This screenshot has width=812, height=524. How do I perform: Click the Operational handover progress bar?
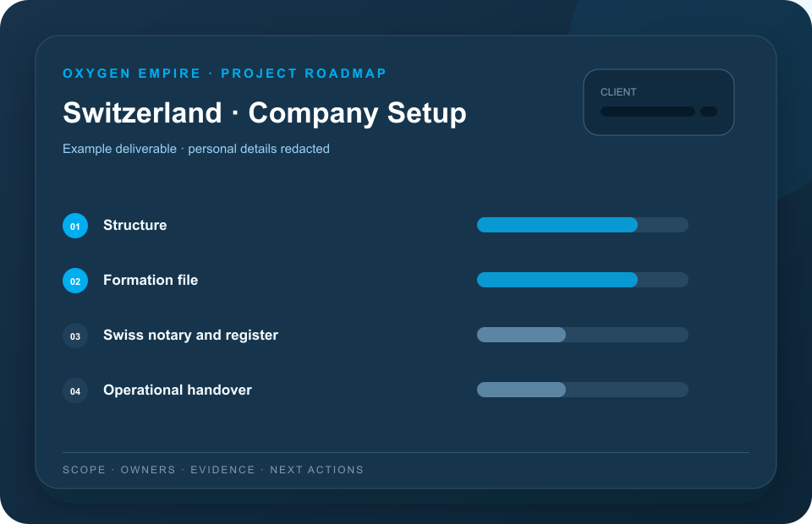click(583, 390)
